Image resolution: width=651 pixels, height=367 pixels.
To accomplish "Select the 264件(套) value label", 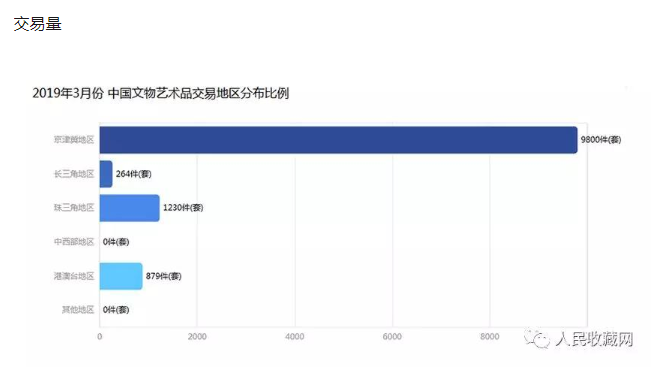I will [134, 174].
